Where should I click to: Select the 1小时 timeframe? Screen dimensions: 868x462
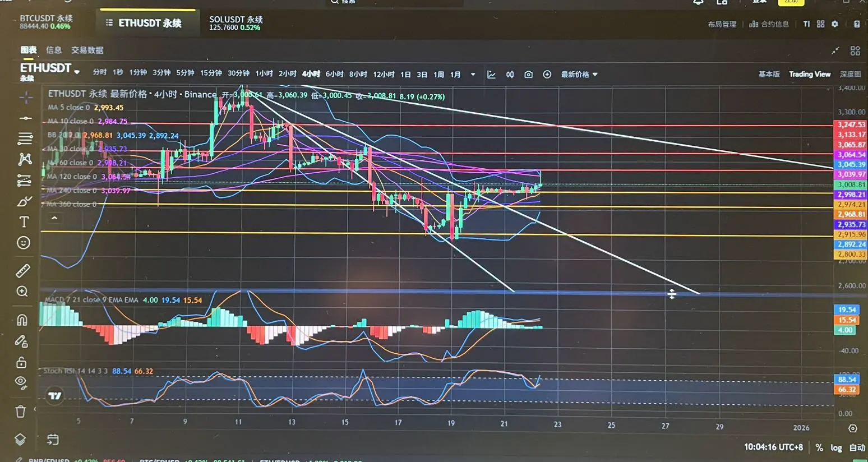click(x=264, y=73)
